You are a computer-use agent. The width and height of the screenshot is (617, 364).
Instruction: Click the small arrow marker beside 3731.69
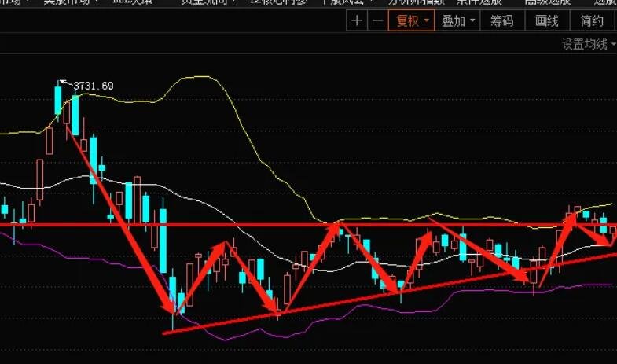click(x=65, y=83)
